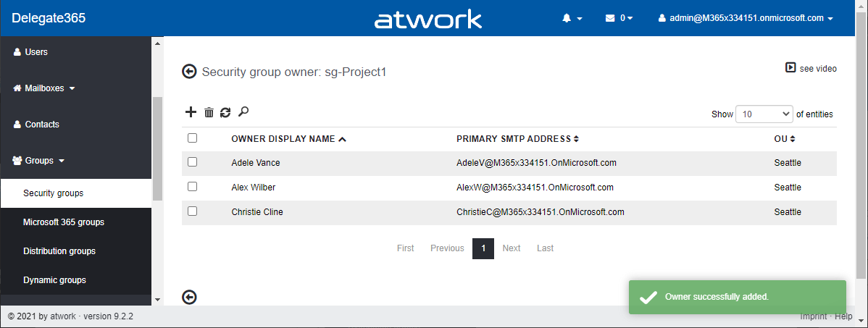Open the Contacts sidebar item
This screenshot has width=868, height=328.
tap(76, 125)
